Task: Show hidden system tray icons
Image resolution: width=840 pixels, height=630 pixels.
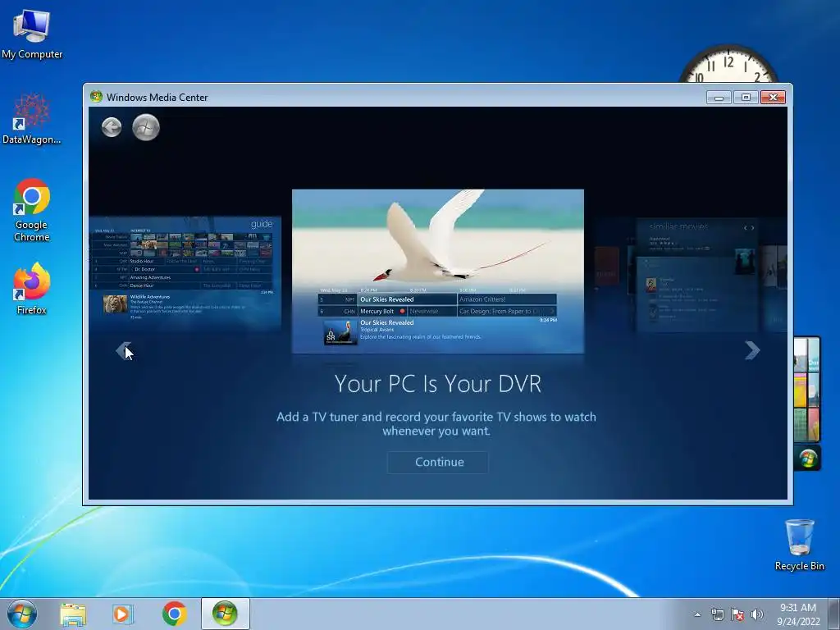Action: pos(697,614)
